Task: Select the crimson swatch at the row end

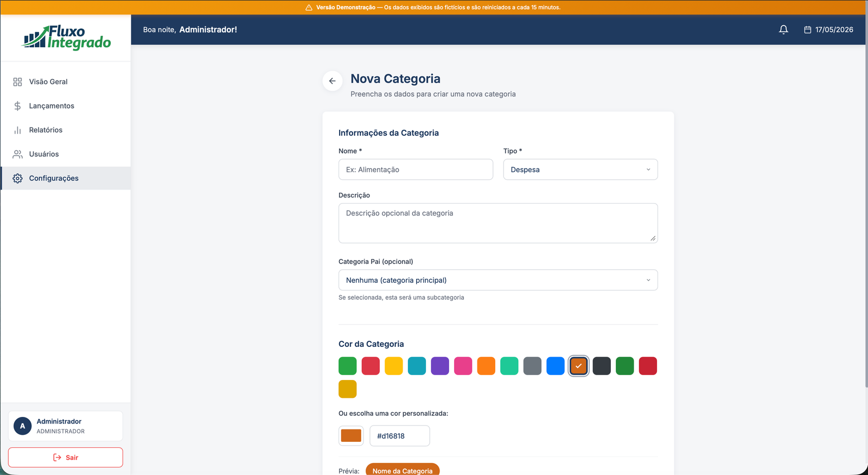Action: (648, 366)
